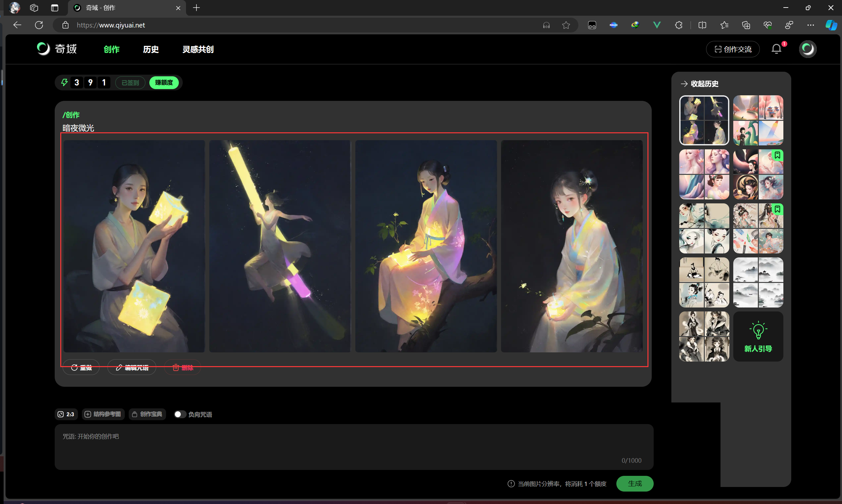This screenshot has height=504, width=842.
Task: Click the 创作交流 button
Action: tap(733, 49)
